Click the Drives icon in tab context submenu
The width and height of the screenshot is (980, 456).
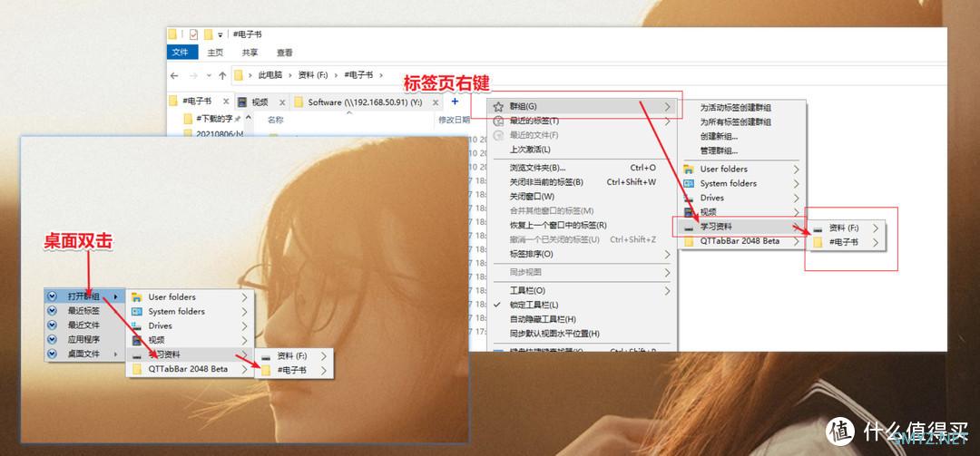pos(689,198)
